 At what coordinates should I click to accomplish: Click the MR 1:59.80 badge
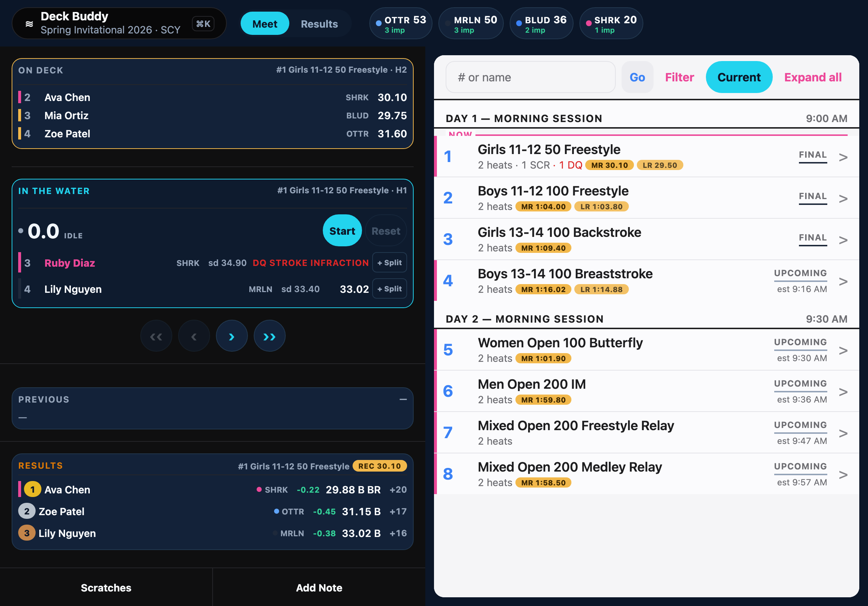(x=543, y=400)
